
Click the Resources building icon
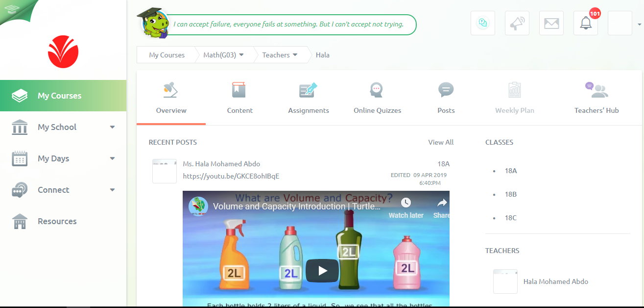point(20,221)
